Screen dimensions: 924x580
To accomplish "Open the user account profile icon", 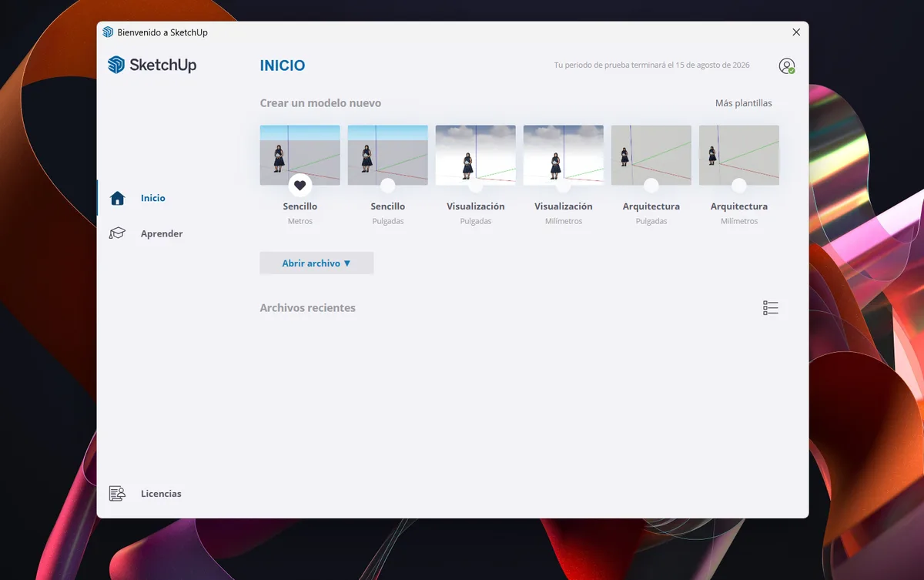I will pos(786,66).
